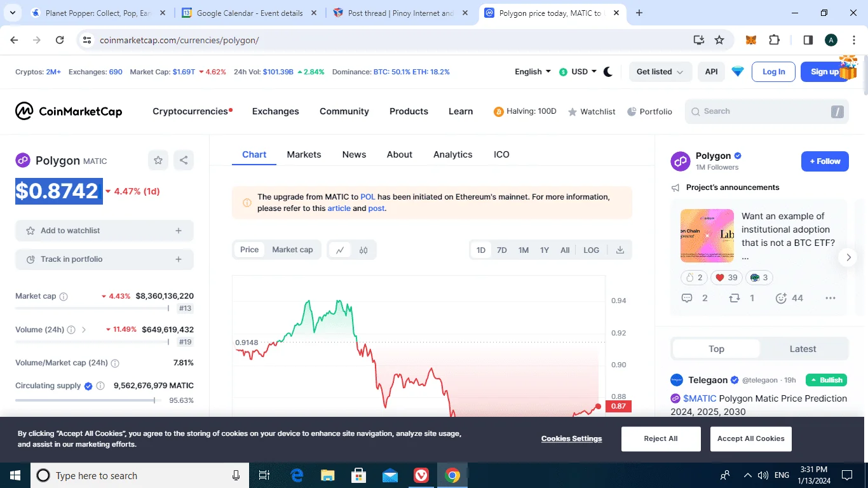Screen dimensions: 868x488
Task: Click the 0.87 current price marker
Action: click(618, 406)
